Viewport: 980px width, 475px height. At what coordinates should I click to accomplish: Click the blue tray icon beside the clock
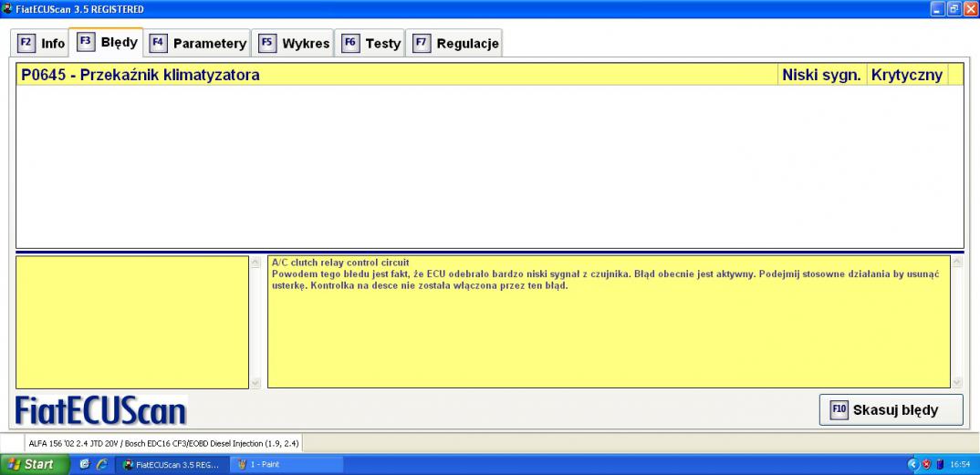coord(940,464)
